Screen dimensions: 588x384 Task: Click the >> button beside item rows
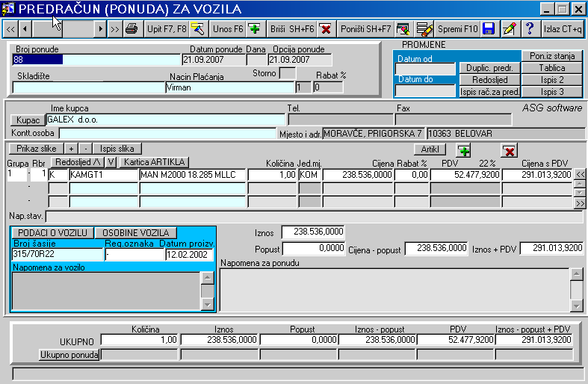[580, 203]
